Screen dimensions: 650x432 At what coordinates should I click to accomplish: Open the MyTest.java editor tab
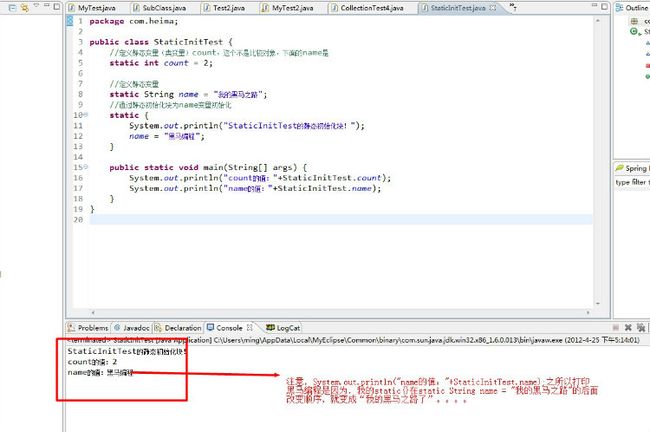(92, 8)
